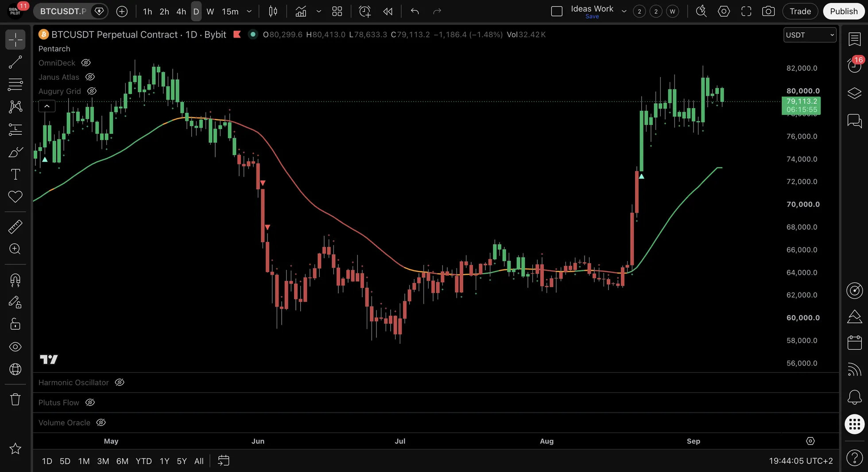Viewport: 868px width, 472px height.
Task: Open the watchlist panel
Action: point(854,39)
